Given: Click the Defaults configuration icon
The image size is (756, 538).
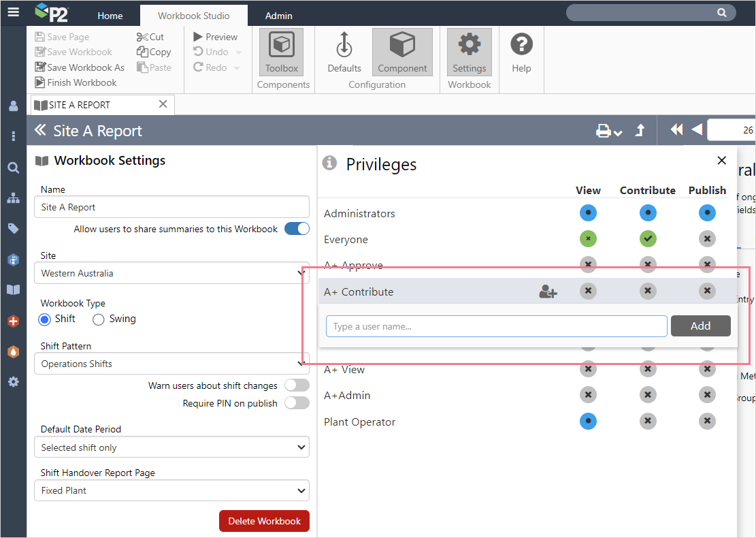Looking at the screenshot, I should tap(344, 52).
